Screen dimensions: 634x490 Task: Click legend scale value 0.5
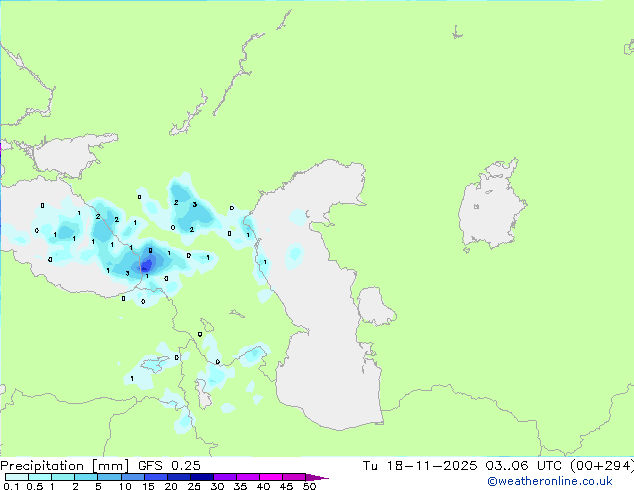[x=35, y=486]
